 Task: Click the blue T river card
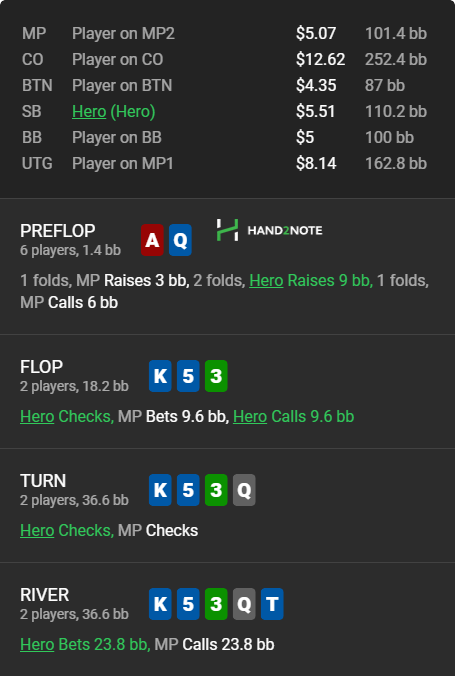pyautogui.click(x=272, y=604)
